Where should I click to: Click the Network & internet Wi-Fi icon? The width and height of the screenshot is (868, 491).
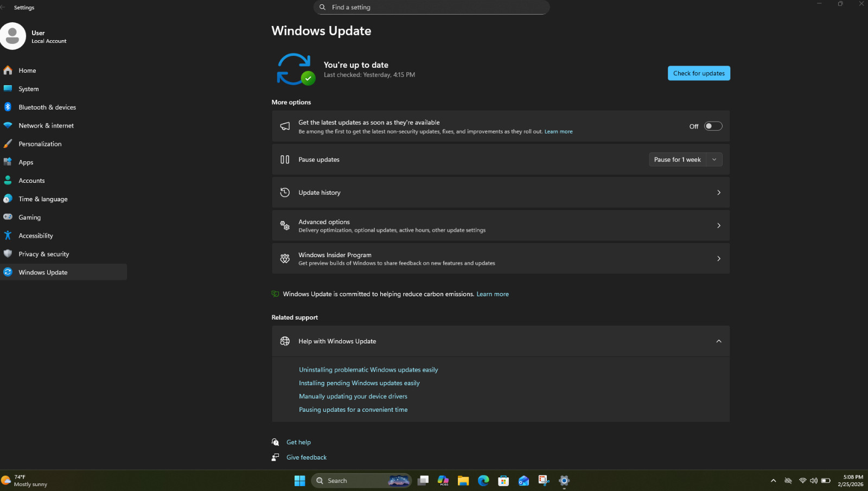8,125
